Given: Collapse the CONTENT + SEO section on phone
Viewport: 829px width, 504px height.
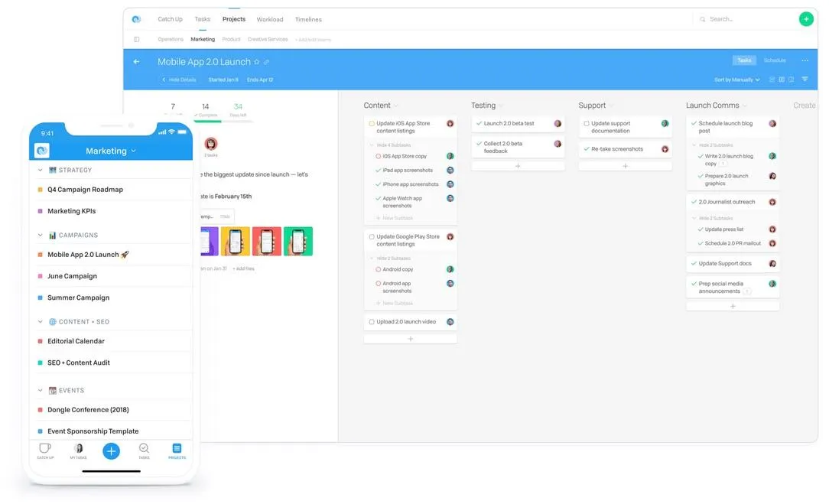Looking at the screenshot, I should 41,321.
